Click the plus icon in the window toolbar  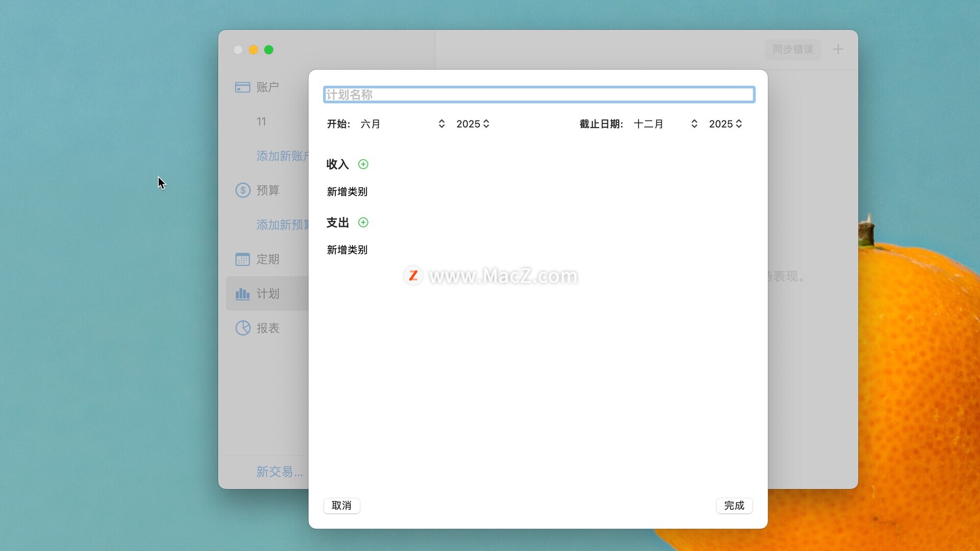tap(838, 49)
